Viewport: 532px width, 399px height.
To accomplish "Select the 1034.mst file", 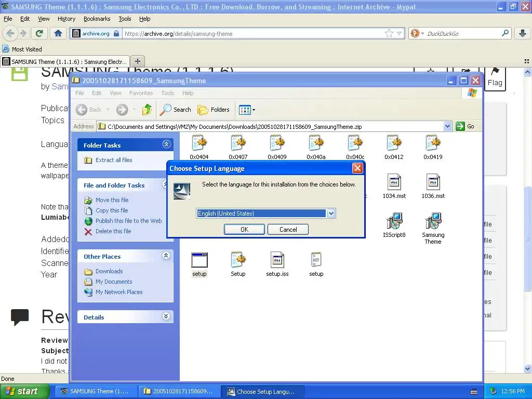I will [x=394, y=186].
